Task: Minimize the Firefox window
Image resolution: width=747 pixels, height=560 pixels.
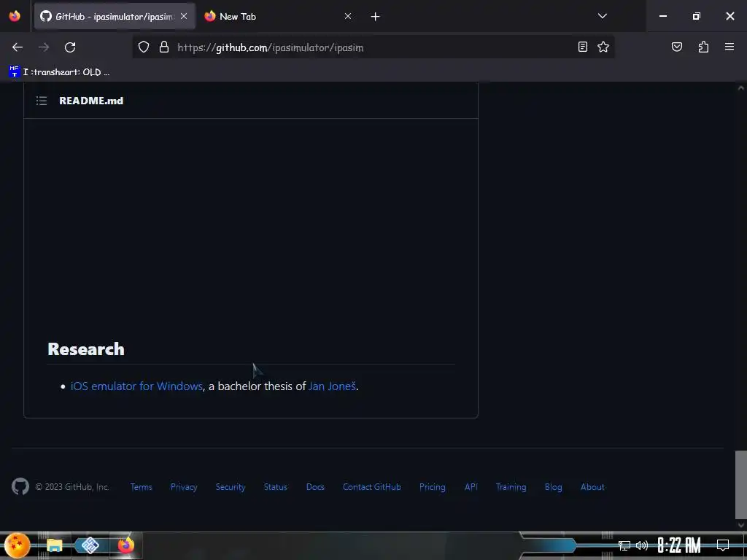Action: click(662, 16)
